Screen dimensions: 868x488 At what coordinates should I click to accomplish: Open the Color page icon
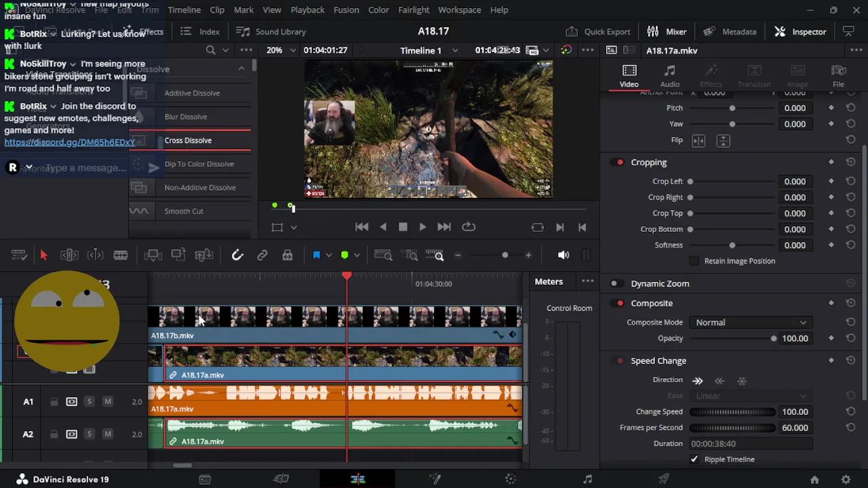point(511,479)
